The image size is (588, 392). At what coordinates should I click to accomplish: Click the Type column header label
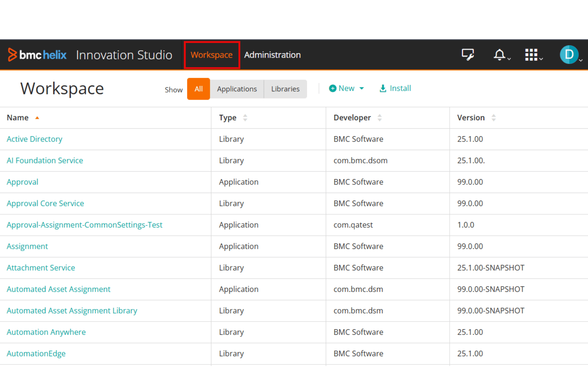228,118
